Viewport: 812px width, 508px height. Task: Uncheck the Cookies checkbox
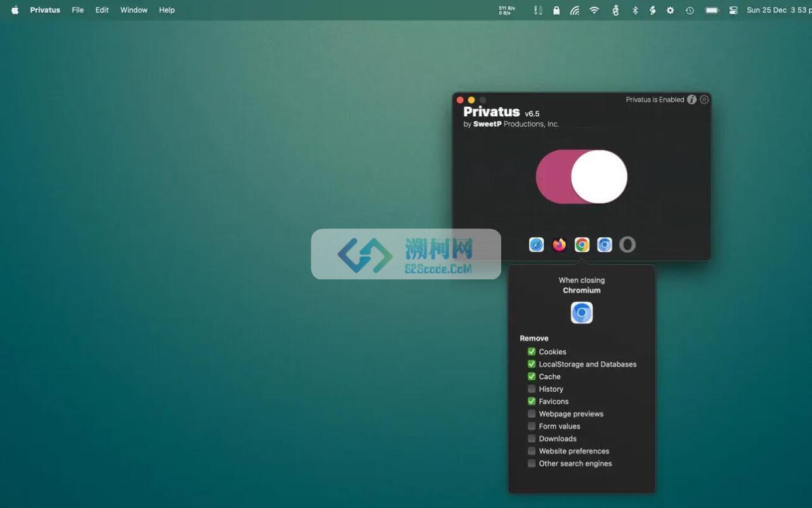tap(532, 351)
